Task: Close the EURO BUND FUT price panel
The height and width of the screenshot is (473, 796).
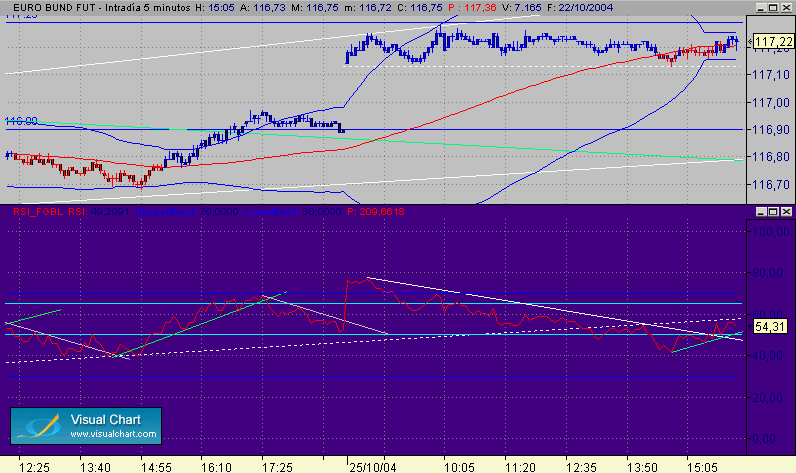Action: (x=786, y=8)
